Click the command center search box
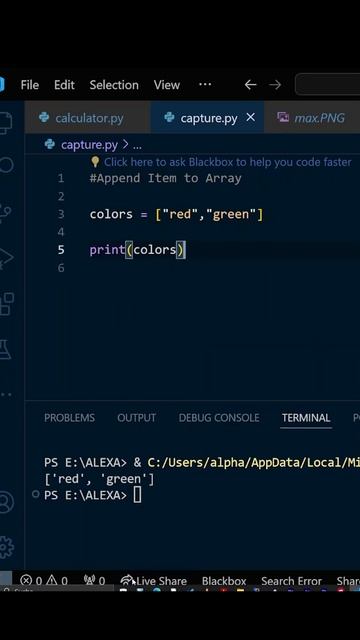The image size is (360, 640). 327,84
